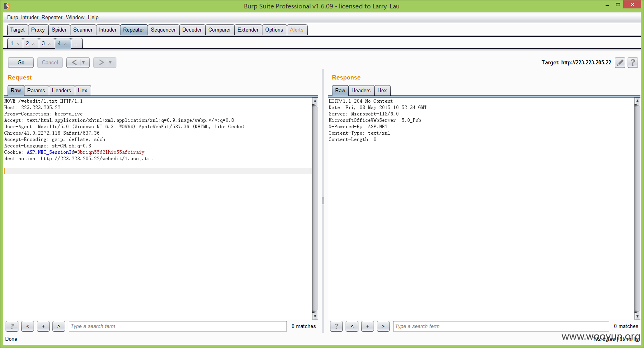Open the Repeater menu

(52, 18)
